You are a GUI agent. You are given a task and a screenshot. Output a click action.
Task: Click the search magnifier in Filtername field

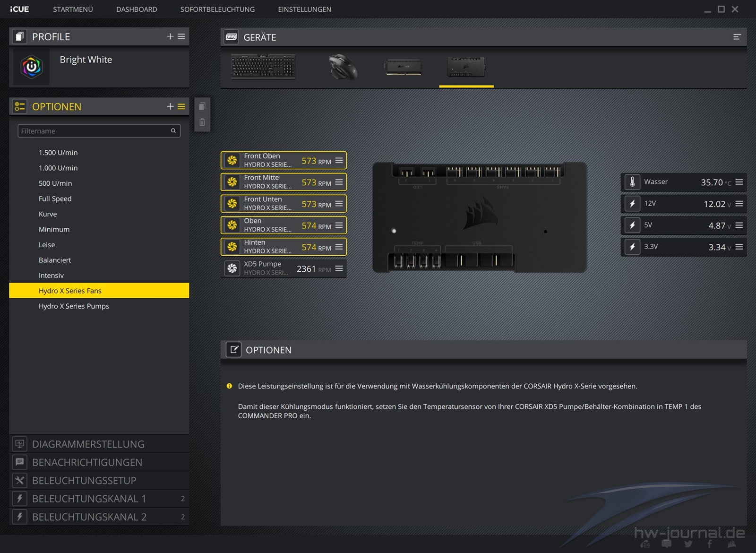173,131
